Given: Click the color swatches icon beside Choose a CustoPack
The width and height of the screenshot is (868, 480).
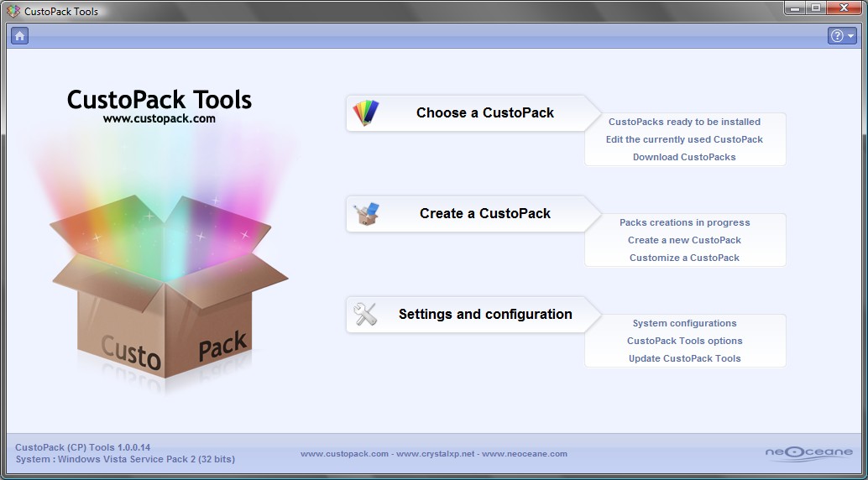Looking at the screenshot, I should pyautogui.click(x=366, y=113).
